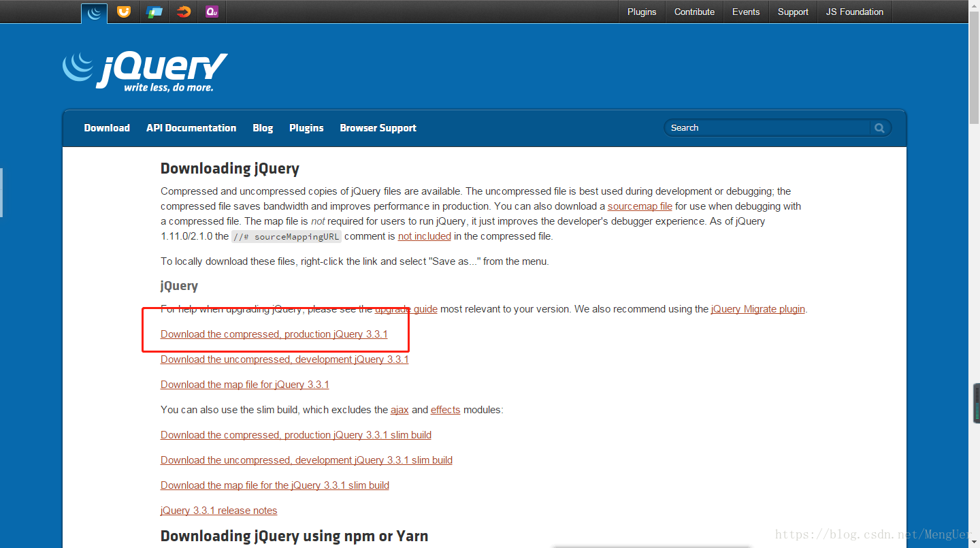
Task: Open the Support top bar link
Action: click(793, 12)
